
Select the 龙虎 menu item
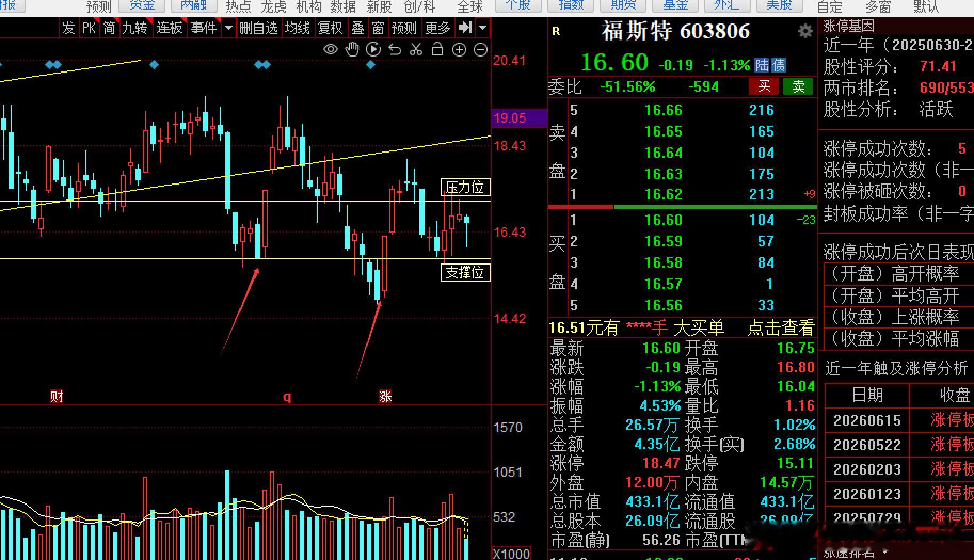point(274,6)
